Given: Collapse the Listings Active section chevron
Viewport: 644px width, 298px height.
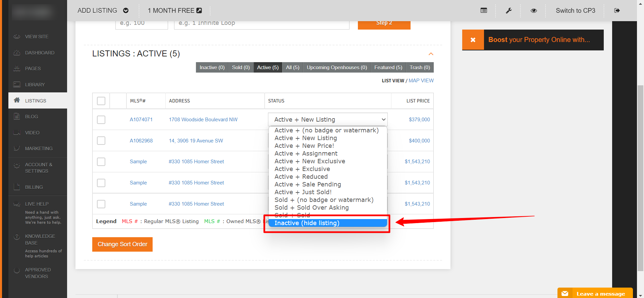Looking at the screenshot, I should click(x=431, y=54).
